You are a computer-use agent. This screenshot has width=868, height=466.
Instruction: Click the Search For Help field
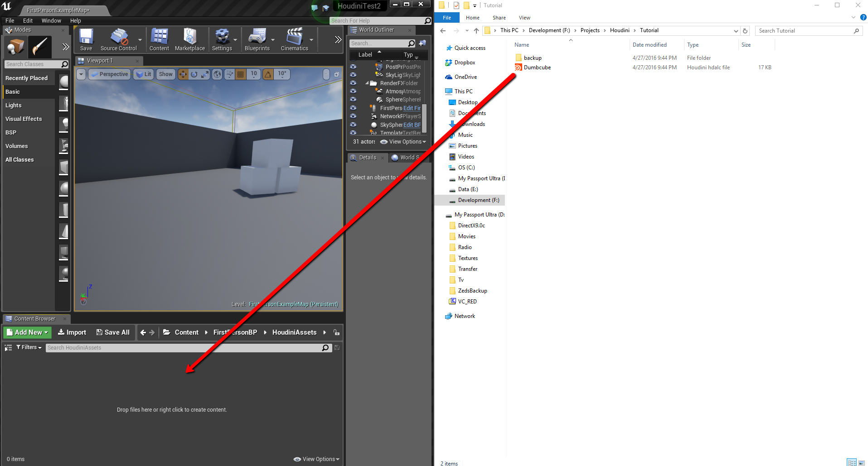[381, 21]
